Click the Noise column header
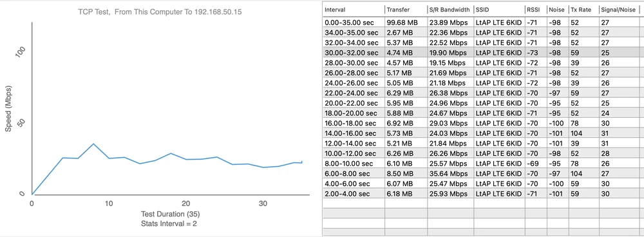644x237 pixels. (557, 9)
